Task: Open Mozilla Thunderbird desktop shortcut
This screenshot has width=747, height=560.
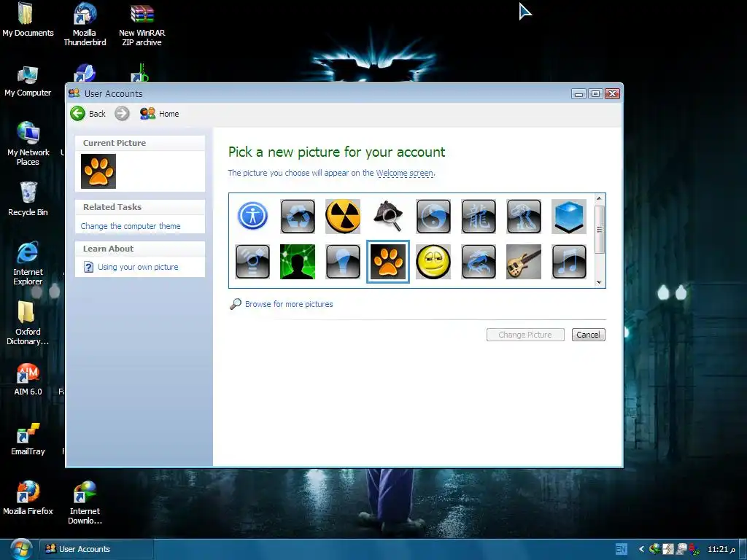Action: click(85, 24)
